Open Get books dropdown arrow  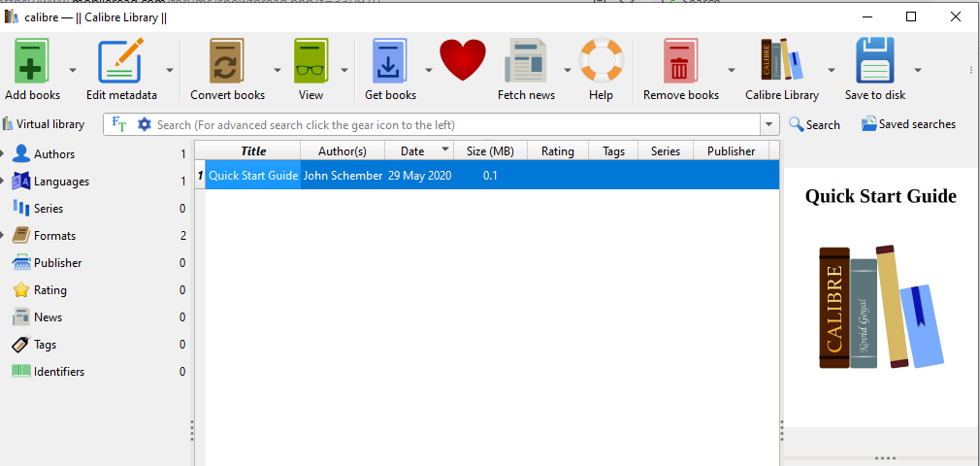(x=429, y=70)
